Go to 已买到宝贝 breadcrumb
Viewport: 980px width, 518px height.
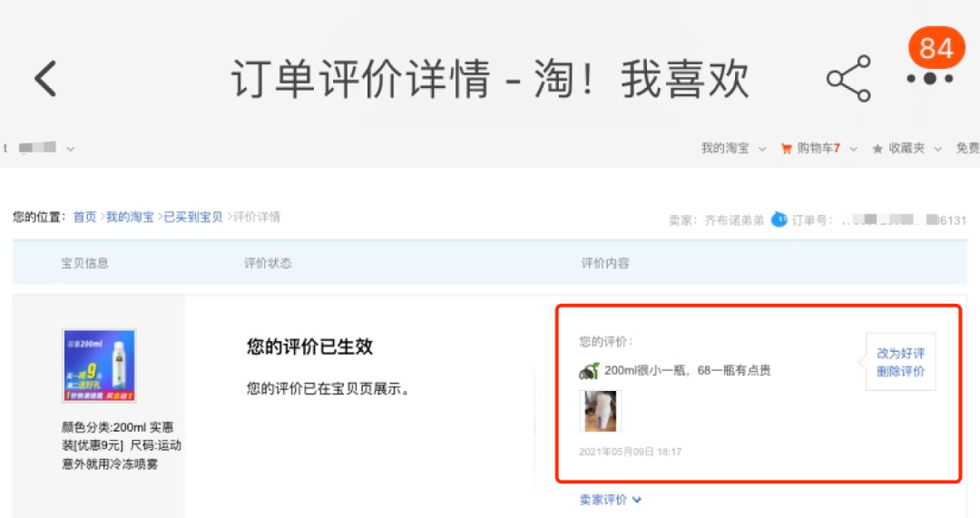click(x=193, y=217)
